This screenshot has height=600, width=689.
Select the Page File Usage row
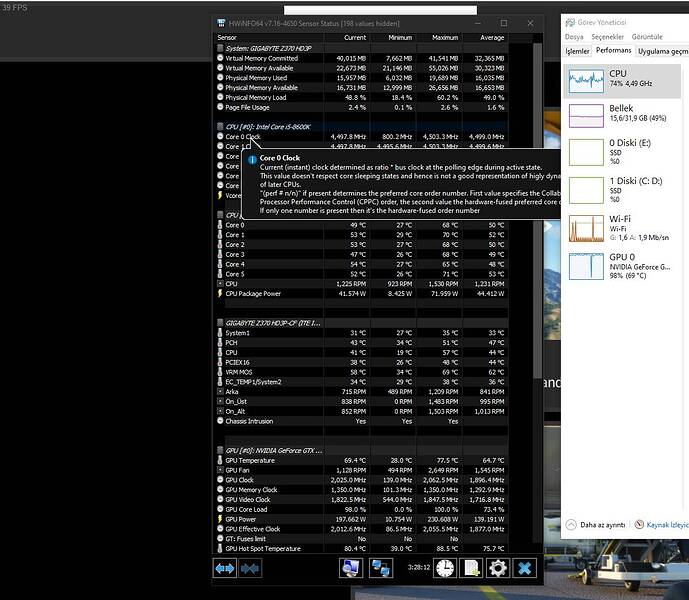coord(361,107)
